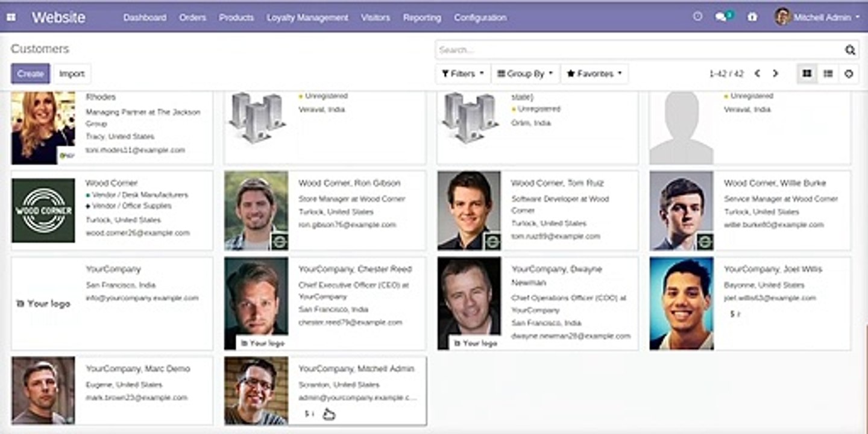Click the search magnifier icon
Image resolution: width=868 pixels, height=434 pixels.
coord(850,50)
